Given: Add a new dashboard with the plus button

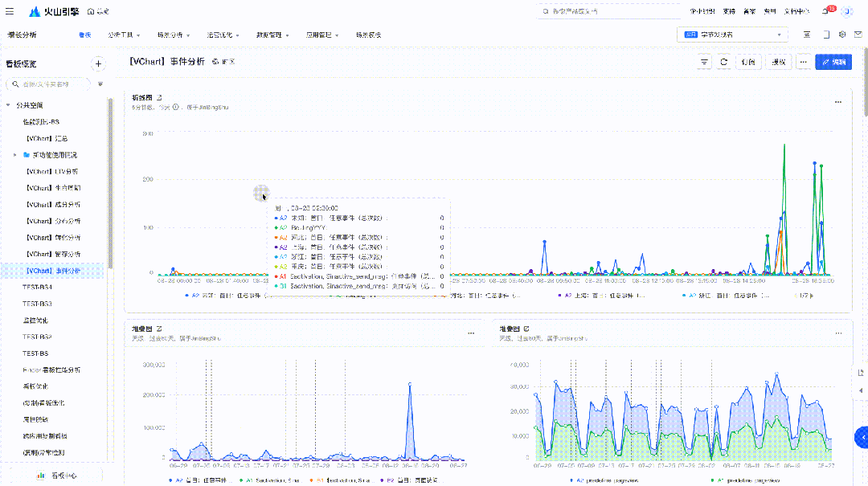Looking at the screenshot, I should (x=98, y=63).
